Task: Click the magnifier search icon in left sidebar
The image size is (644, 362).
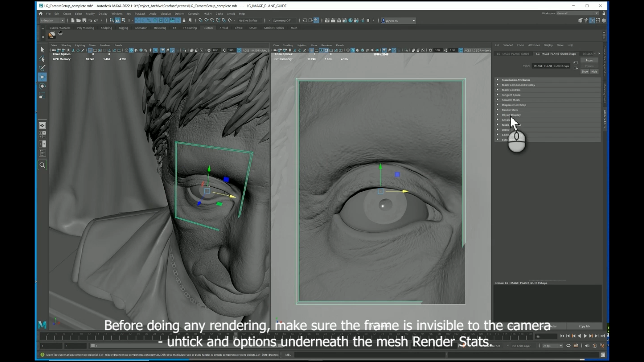Action: coord(42,165)
